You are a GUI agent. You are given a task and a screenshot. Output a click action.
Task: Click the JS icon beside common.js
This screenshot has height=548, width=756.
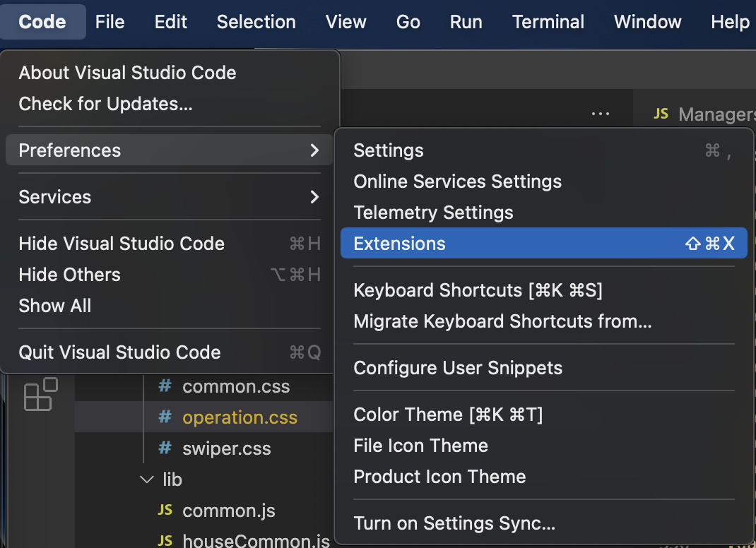[x=164, y=510]
